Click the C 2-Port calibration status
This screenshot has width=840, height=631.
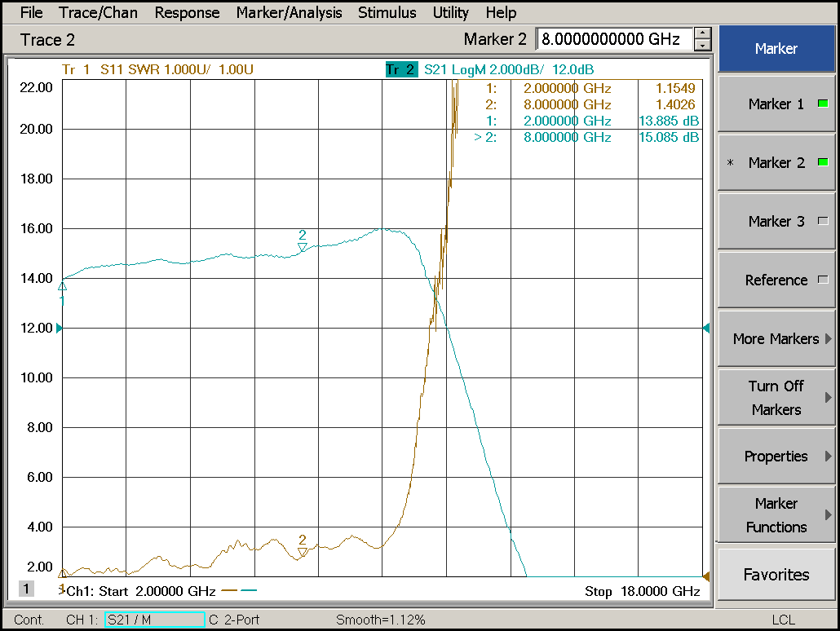(234, 620)
